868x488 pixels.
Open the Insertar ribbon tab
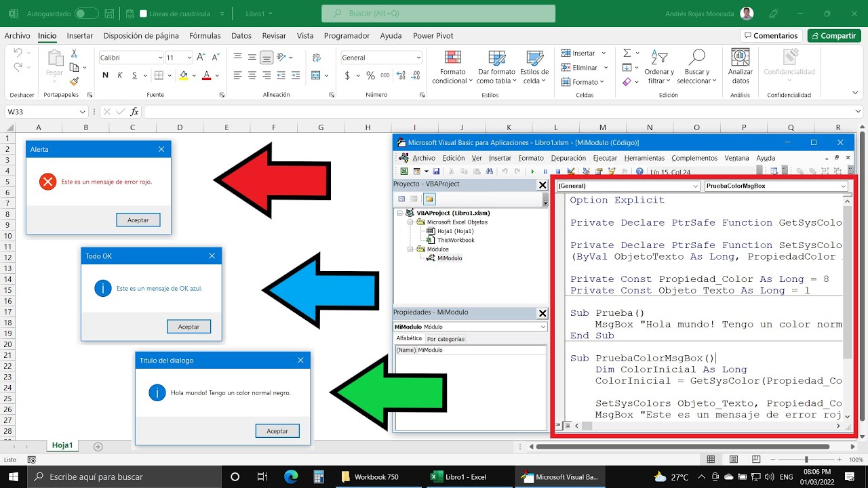pyautogui.click(x=80, y=36)
